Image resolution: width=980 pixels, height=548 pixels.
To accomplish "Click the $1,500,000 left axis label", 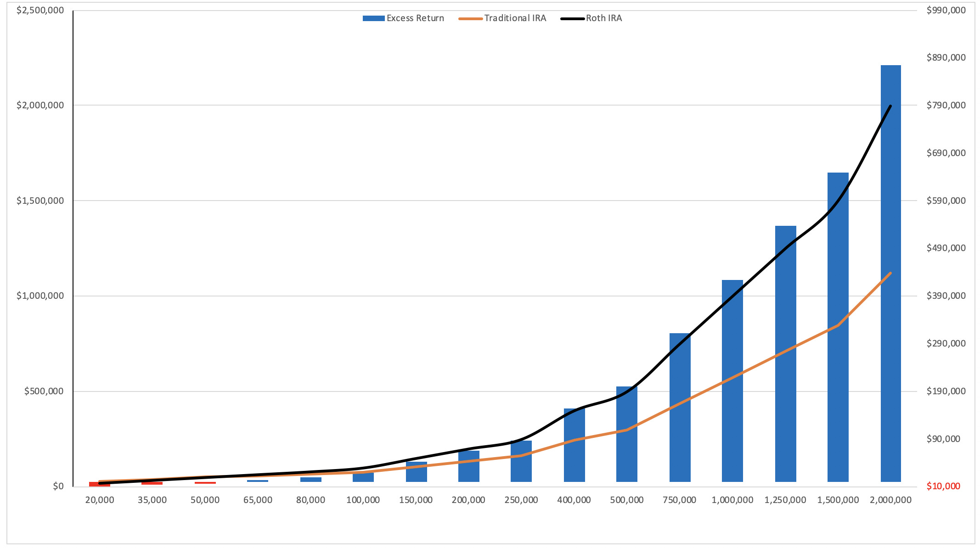I will (x=40, y=201).
